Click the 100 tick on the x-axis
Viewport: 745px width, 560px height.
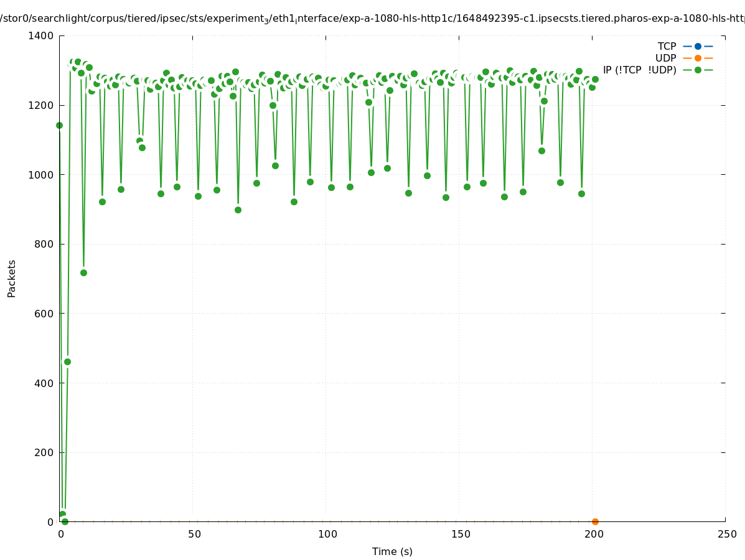click(327, 534)
